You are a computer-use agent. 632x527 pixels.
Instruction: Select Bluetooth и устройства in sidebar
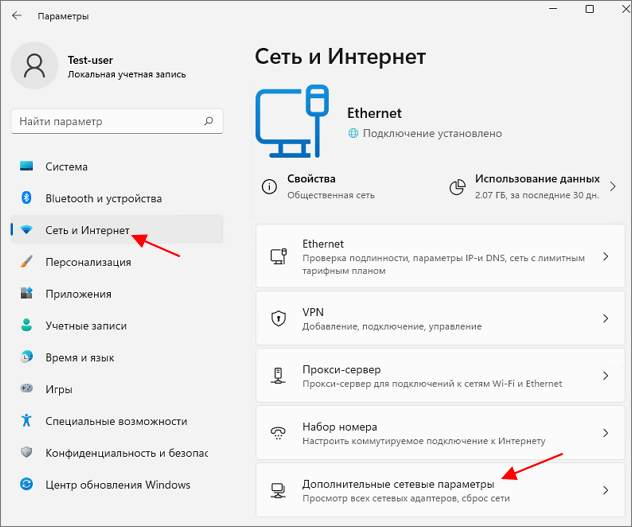click(x=117, y=198)
